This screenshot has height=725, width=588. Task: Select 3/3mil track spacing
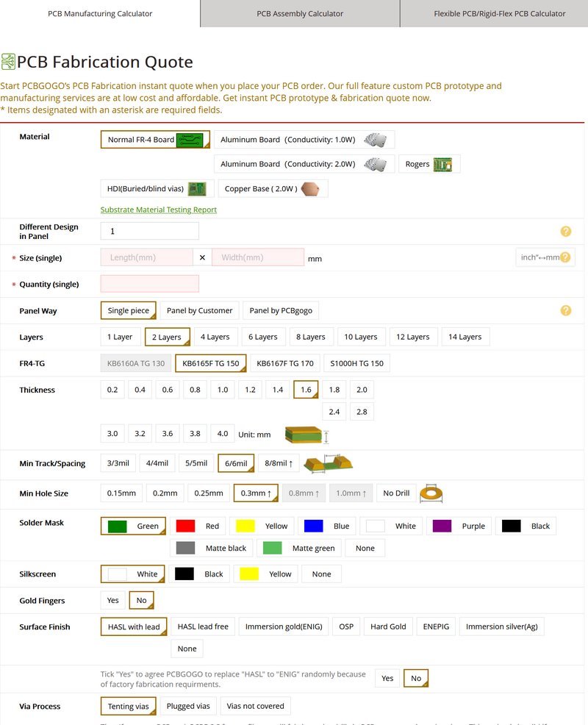coord(118,463)
